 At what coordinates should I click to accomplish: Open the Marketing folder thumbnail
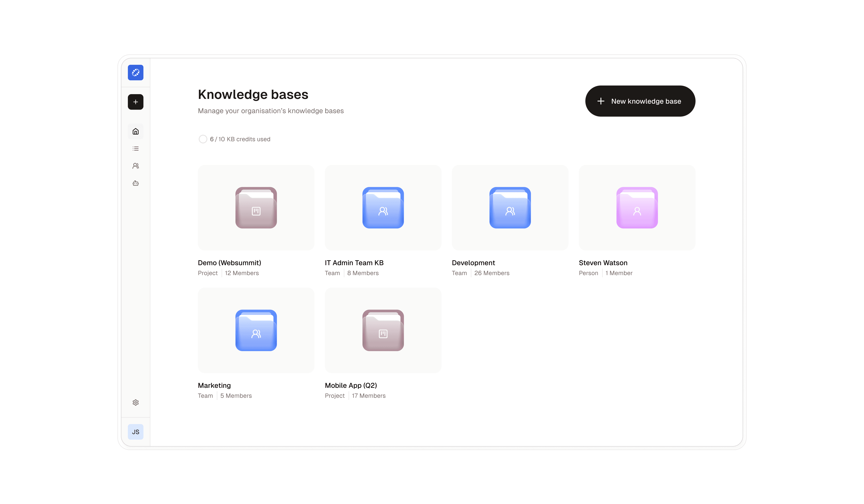[256, 330]
